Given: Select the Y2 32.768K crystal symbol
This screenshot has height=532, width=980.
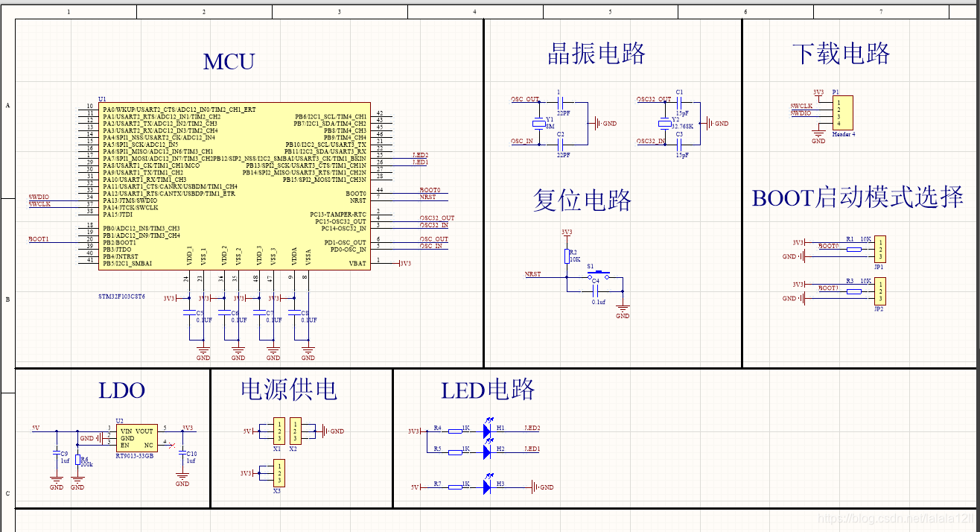Looking at the screenshot, I should point(664,123).
